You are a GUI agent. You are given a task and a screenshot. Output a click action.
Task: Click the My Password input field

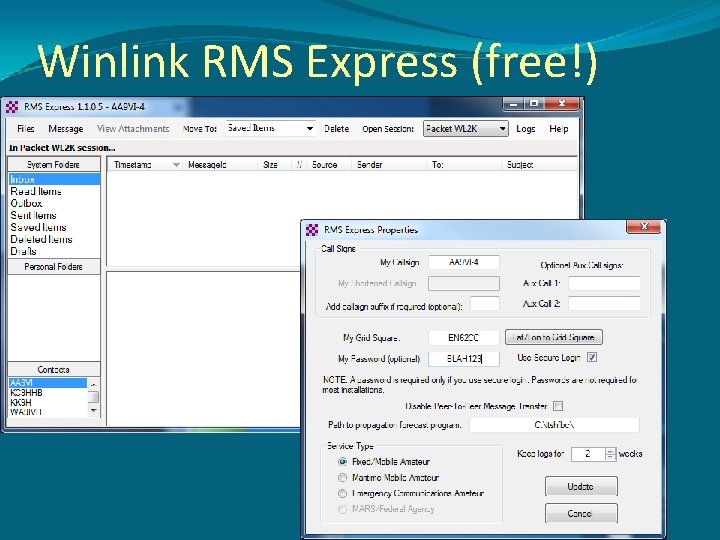(464, 359)
